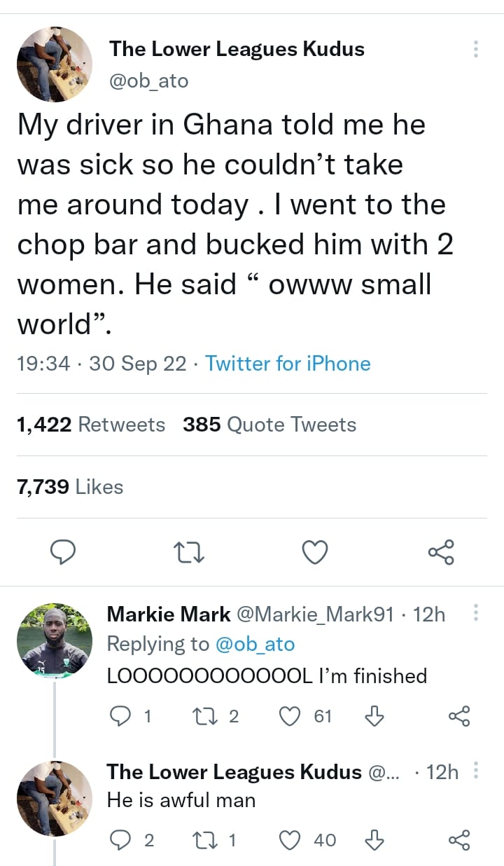This screenshot has height=866, width=504.
Task: Open more options for main tweet
Action: click(x=476, y=49)
